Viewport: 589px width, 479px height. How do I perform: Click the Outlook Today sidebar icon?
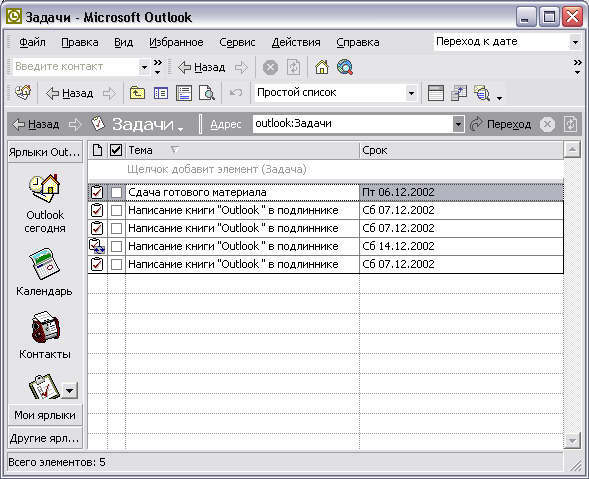tap(44, 189)
